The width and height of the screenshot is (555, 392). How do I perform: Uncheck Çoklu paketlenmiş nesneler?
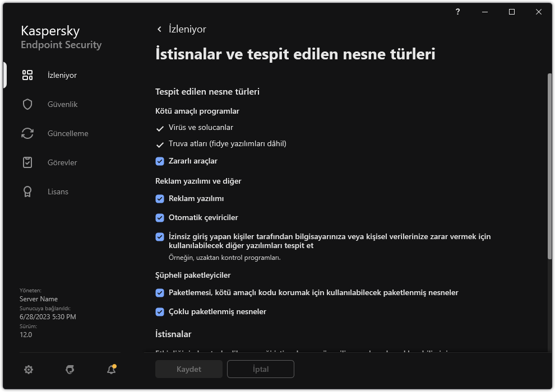pyautogui.click(x=159, y=311)
